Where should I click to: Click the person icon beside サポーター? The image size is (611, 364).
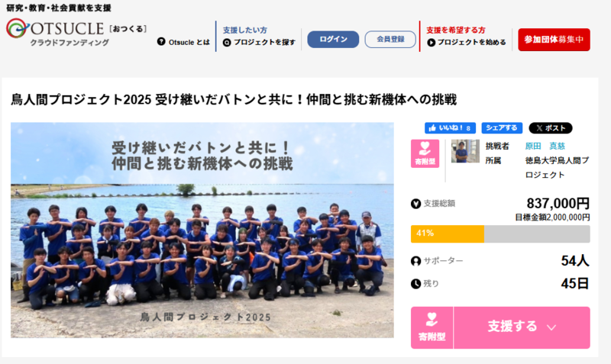[415, 261]
